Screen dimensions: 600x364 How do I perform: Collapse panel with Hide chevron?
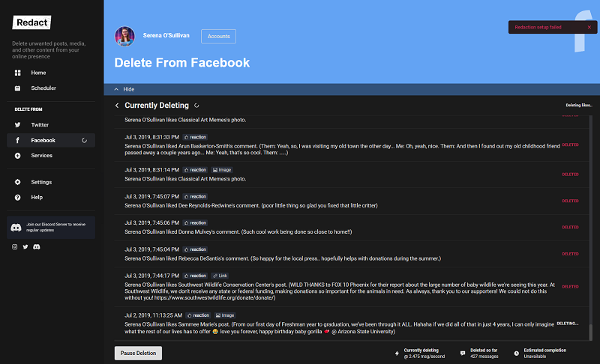116,89
